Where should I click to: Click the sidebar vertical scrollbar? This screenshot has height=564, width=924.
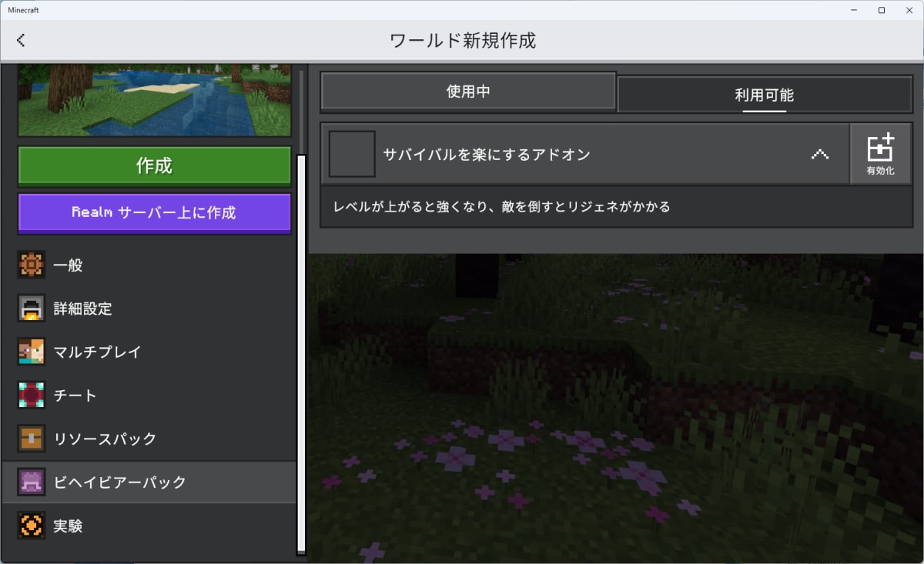pyautogui.click(x=301, y=354)
